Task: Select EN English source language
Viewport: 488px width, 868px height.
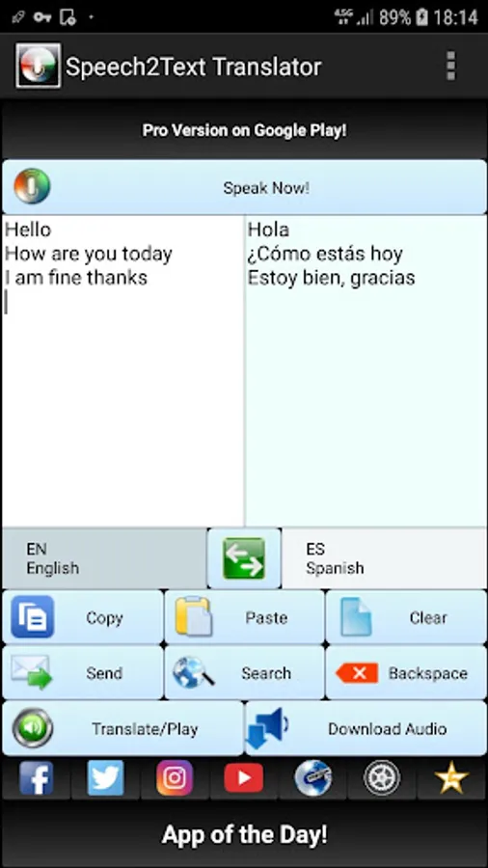Action: (x=104, y=558)
